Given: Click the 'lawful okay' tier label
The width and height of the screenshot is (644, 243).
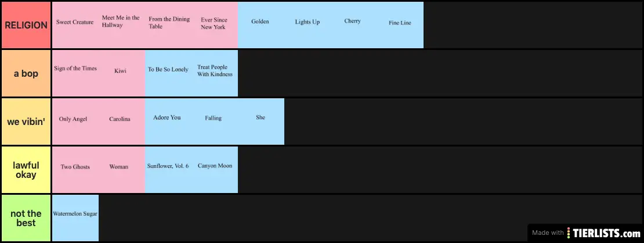Looking at the screenshot, I should 26,170.
